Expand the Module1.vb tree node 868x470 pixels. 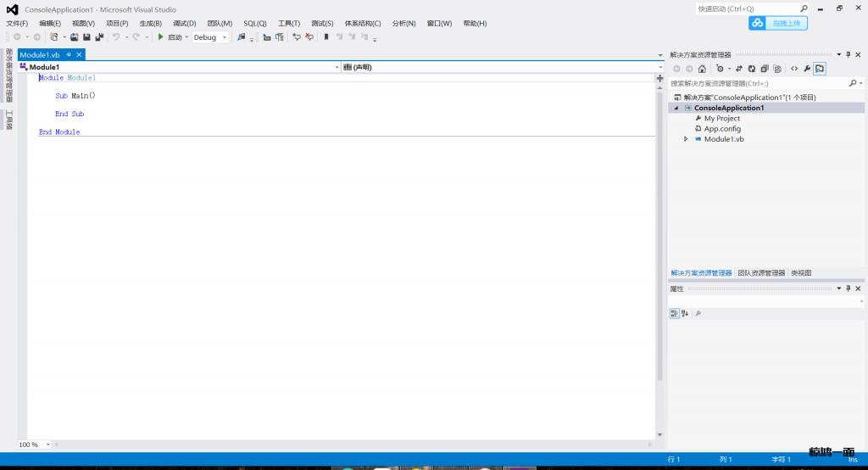[686, 139]
